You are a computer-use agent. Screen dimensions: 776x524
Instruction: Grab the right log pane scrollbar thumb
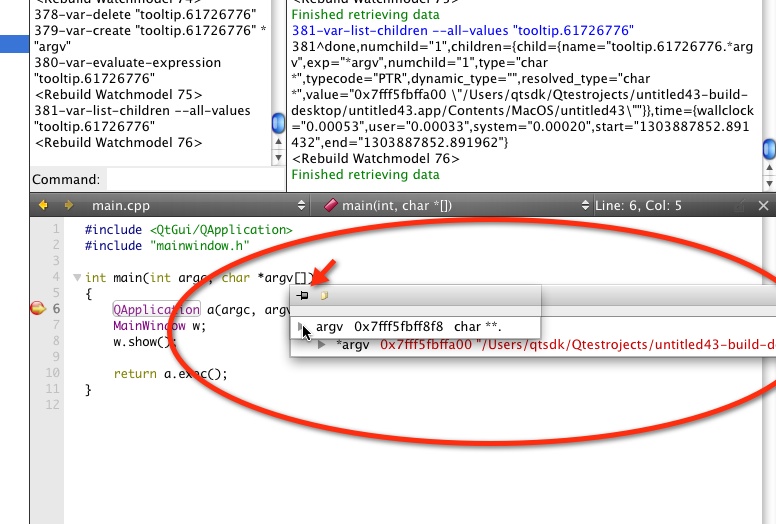click(x=768, y=150)
